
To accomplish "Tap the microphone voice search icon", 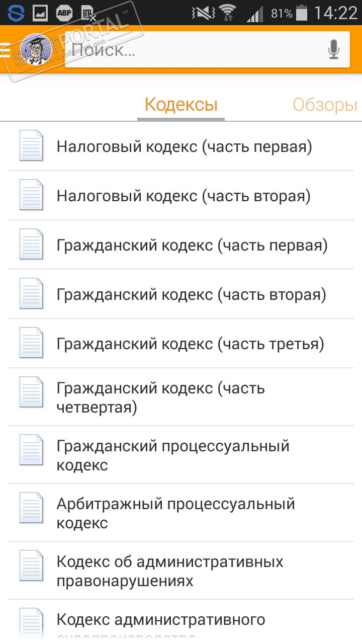I will (334, 50).
